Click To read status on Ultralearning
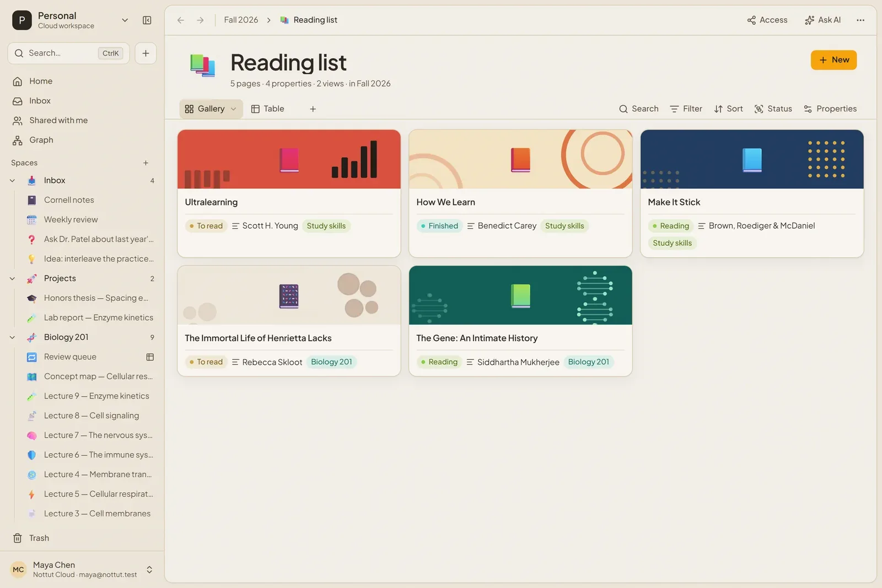 206,226
